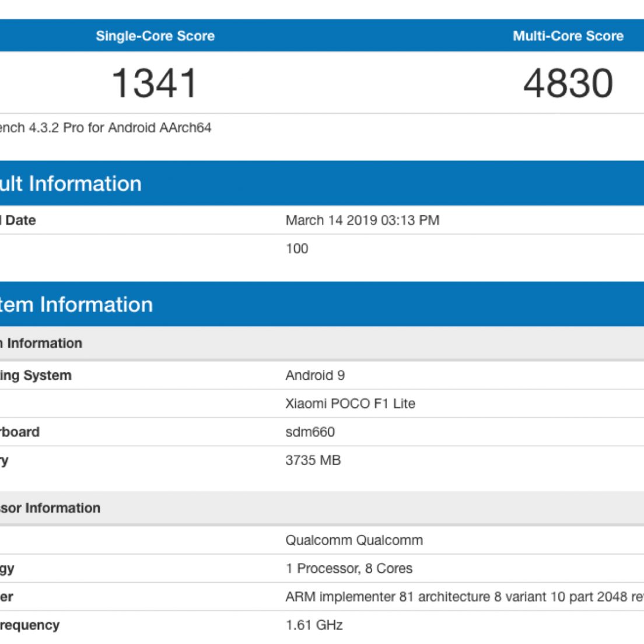Select the sdm660 motherboard value
This screenshot has height=644, width=644.
tap(310, 432)
